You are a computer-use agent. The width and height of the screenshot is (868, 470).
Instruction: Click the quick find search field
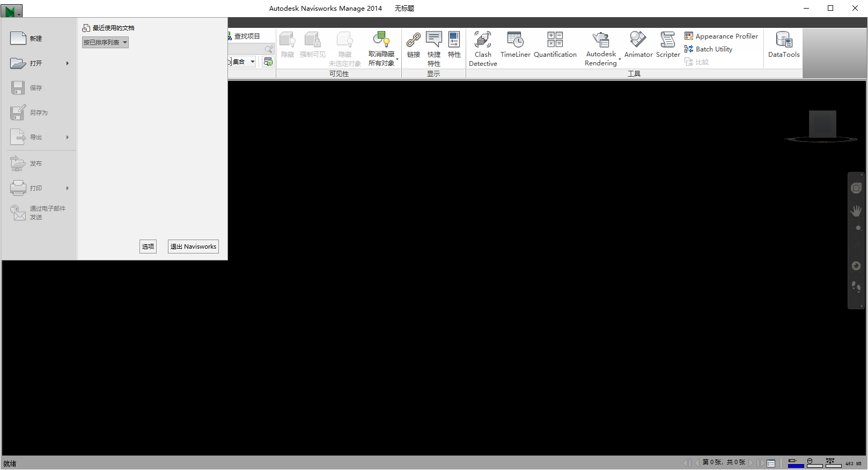tap(251, 49)
